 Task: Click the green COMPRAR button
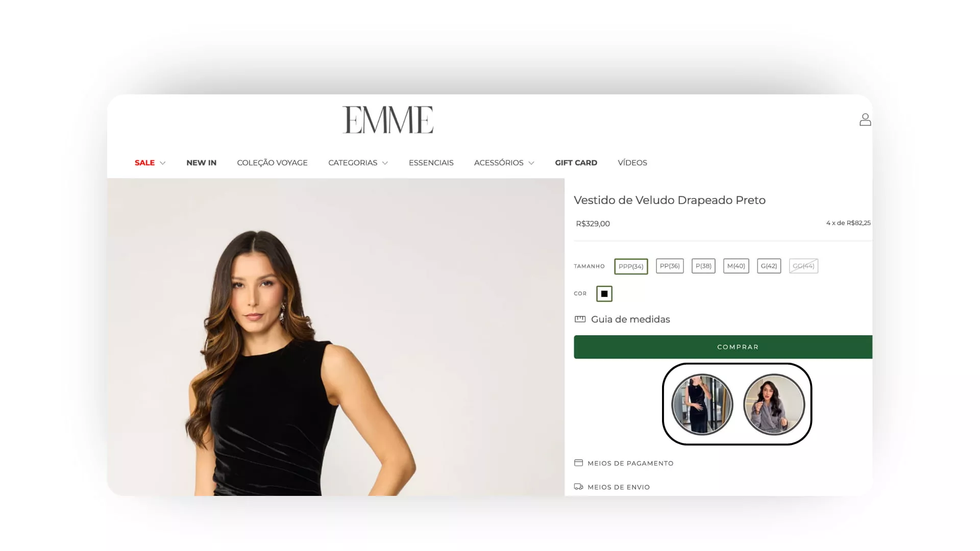723,347
